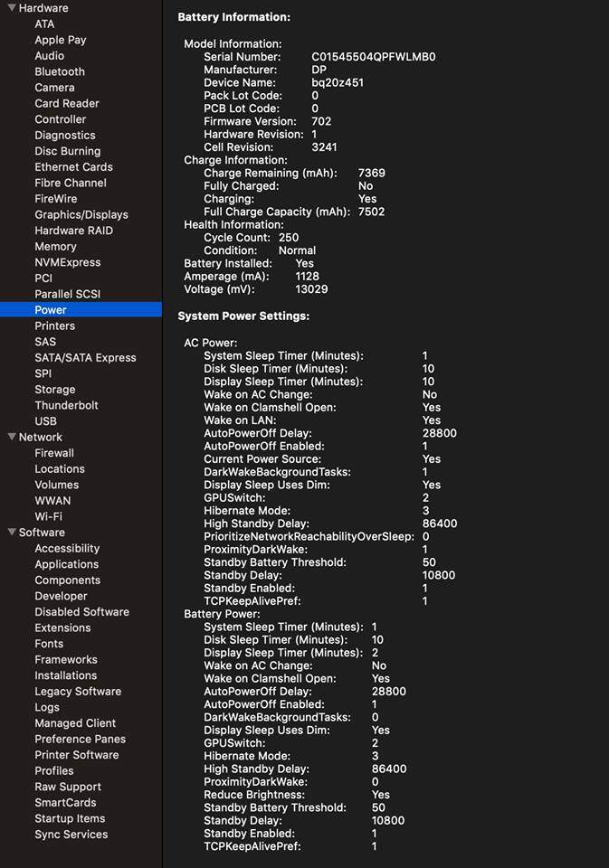Click the battery Serial Number value
The width and height of the screenshot is (609, 868).
(373, 57)
